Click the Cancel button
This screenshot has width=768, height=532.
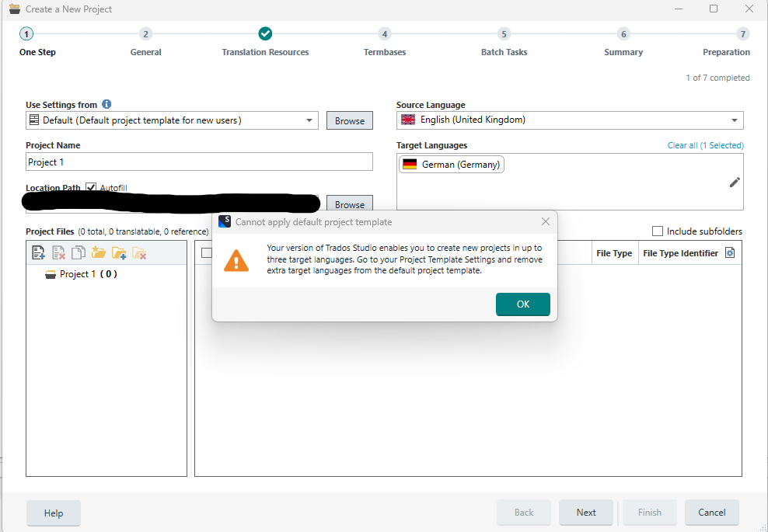tap(712, 513)
